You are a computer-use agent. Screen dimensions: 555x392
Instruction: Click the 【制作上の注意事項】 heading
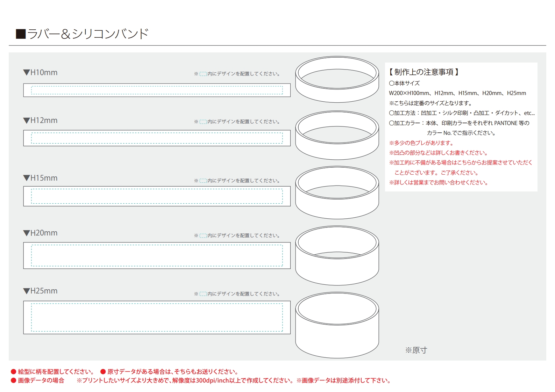tap(424, 72)
